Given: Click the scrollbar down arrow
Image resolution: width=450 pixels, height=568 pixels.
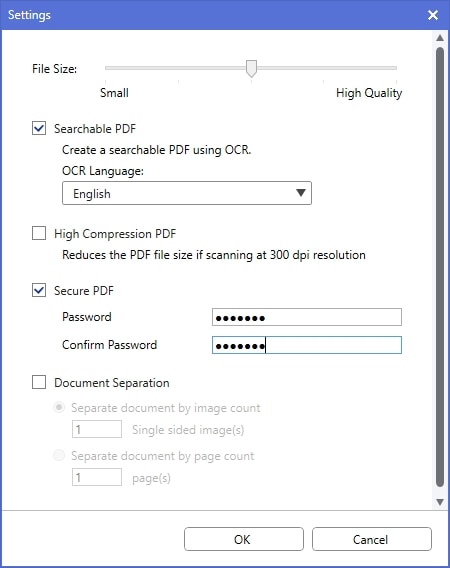Looking at the screenshot, I should (x=440, y=502).
